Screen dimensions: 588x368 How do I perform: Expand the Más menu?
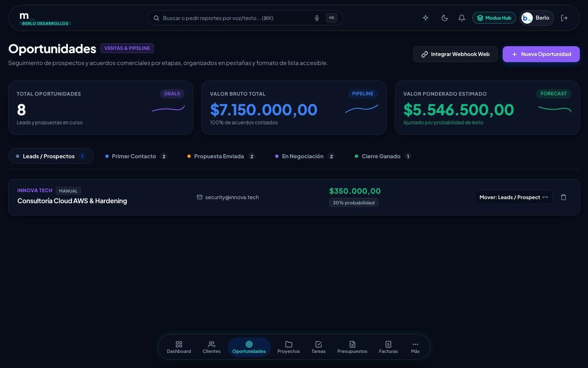(415, 347)
